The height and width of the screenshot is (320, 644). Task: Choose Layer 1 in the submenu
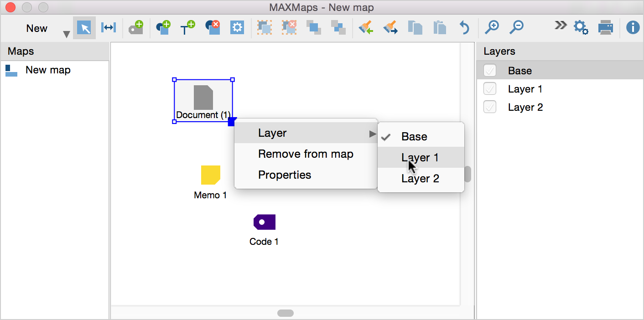pyautogui.click(x=421, y=157)
